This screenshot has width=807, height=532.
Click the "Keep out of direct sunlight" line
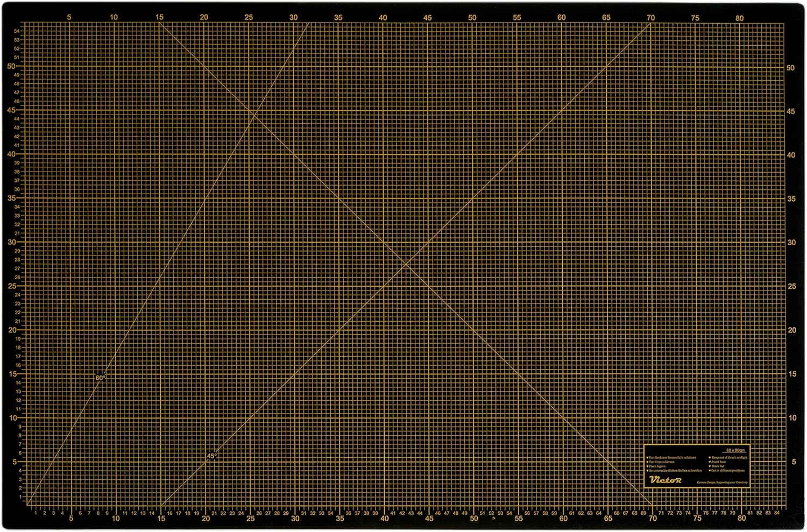[728, 457]
